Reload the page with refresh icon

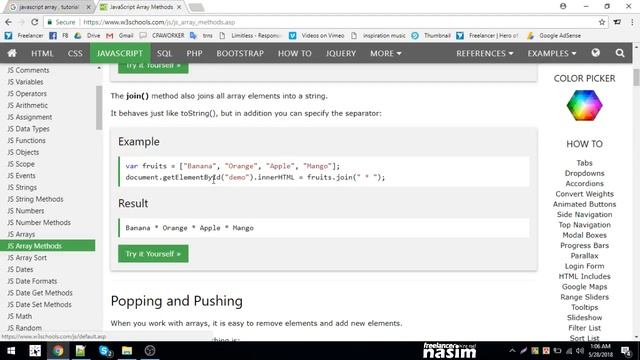(x=35, y=22)
